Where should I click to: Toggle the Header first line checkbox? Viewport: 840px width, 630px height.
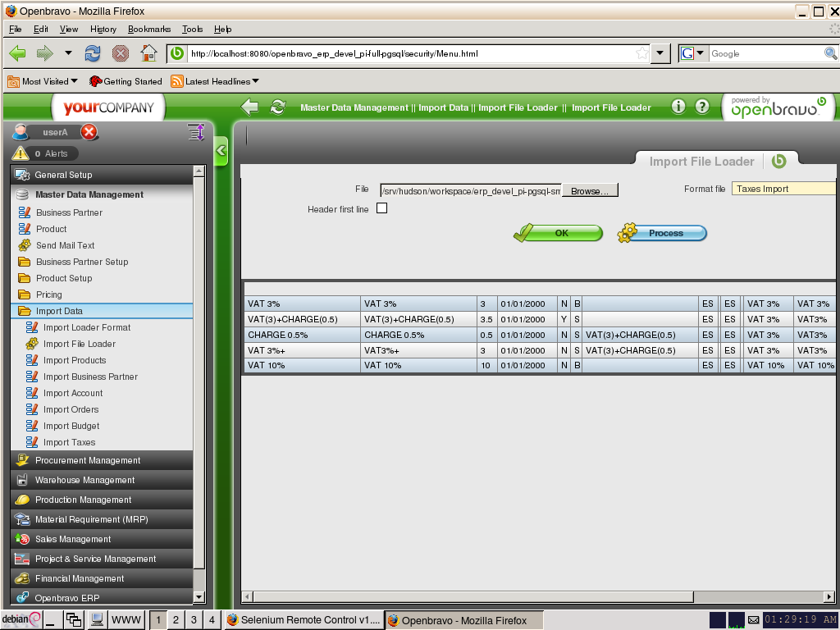382,208
